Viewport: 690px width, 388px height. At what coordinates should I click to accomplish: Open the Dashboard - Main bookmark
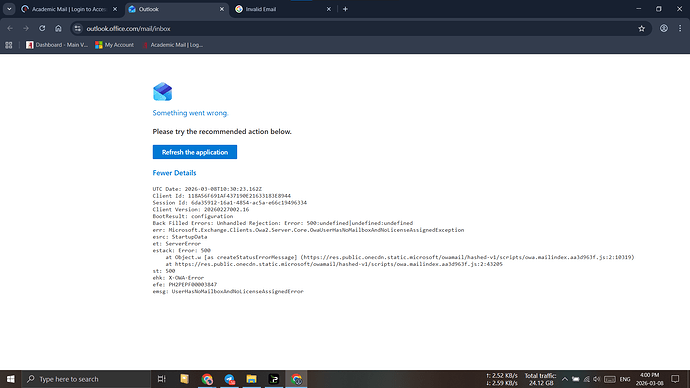pos(57,45)
